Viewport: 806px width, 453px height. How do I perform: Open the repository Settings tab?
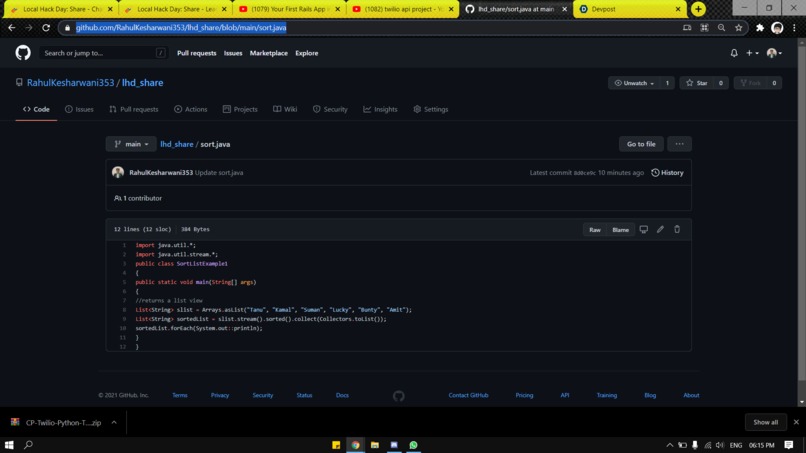coord(431,109)
